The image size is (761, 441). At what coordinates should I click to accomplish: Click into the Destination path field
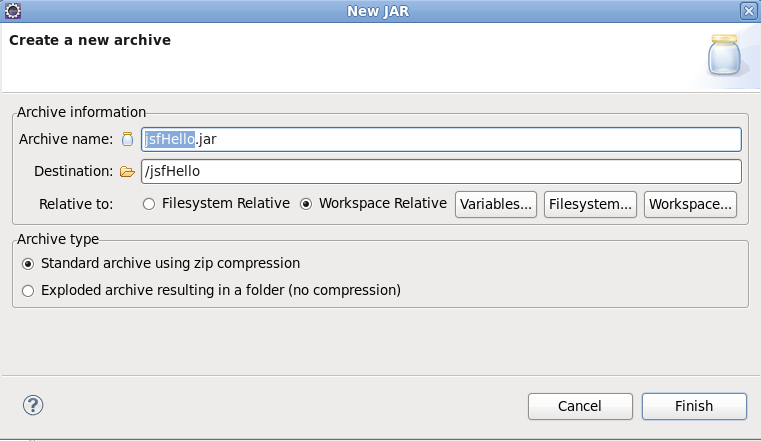pyautogui.click(x=440, y=172)
